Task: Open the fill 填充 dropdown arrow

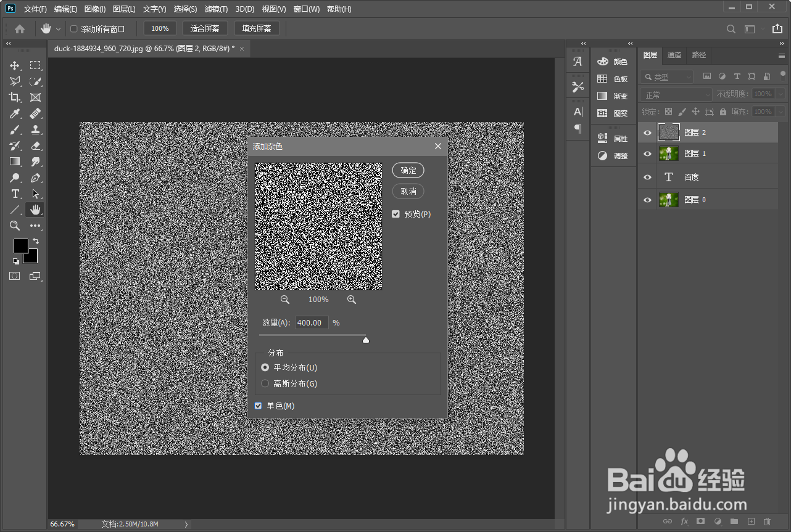Action: pos(781,112)
